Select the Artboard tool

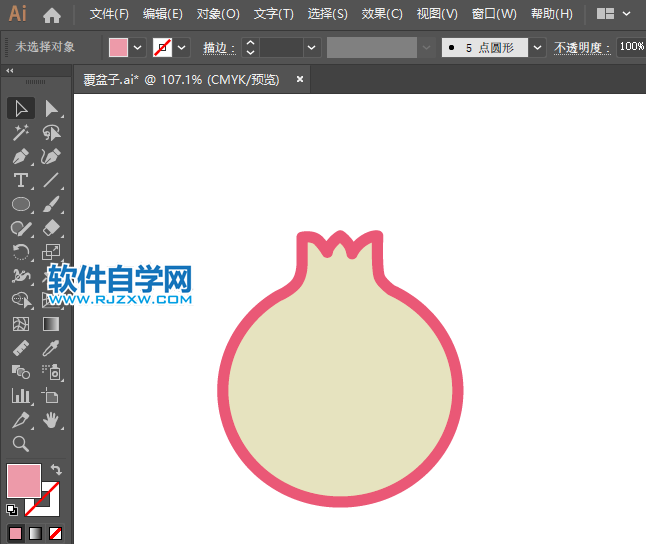coord(51,396)
